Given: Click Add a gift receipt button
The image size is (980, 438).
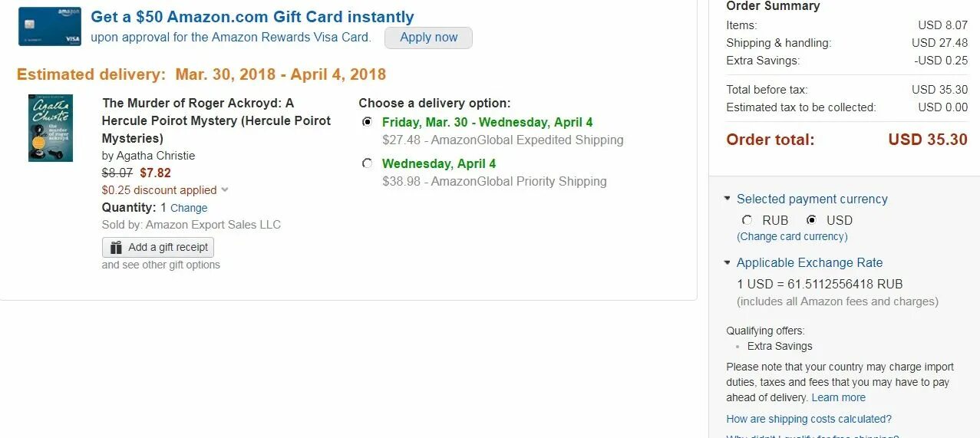Looking at the screenshot, I should [158, 248].
